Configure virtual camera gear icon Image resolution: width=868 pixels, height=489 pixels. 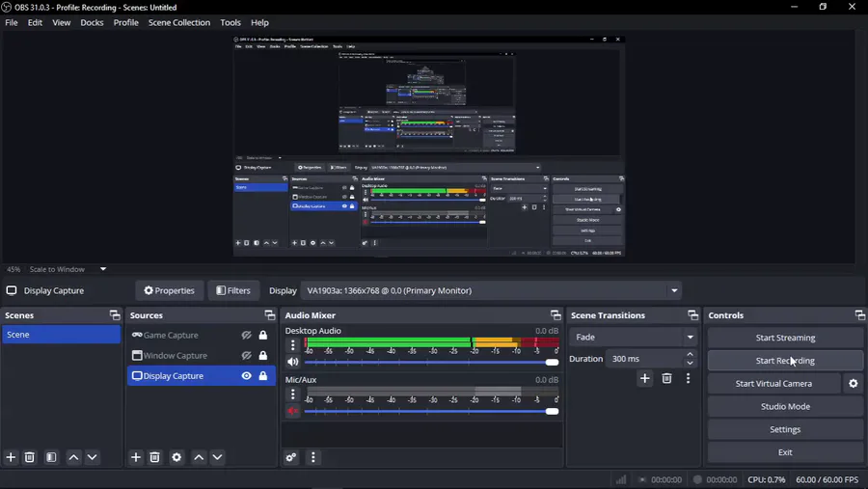pos(854,383)
